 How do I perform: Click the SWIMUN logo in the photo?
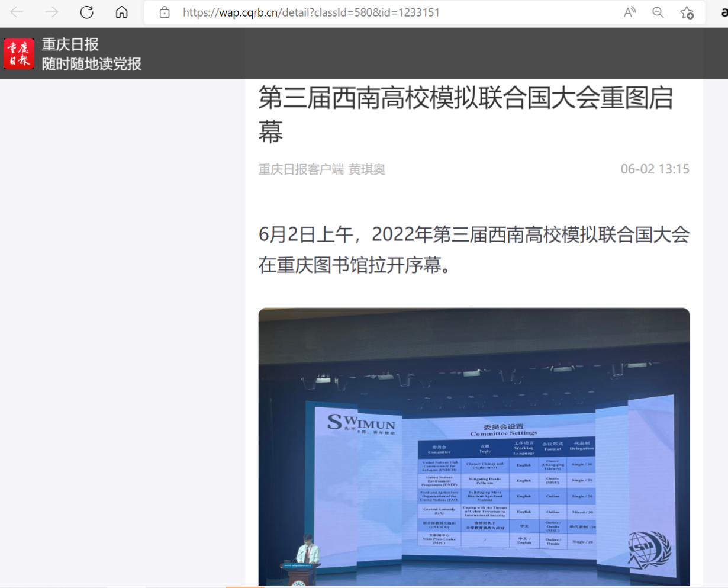361,423
